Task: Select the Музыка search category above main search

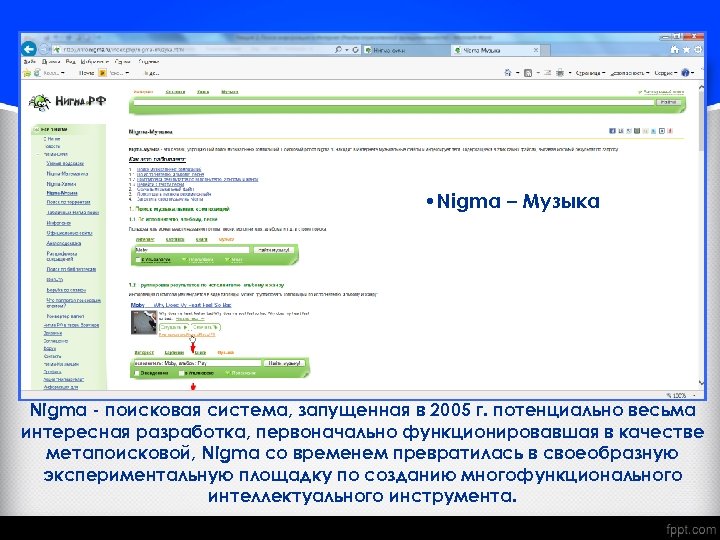Action: coord(230,92)
